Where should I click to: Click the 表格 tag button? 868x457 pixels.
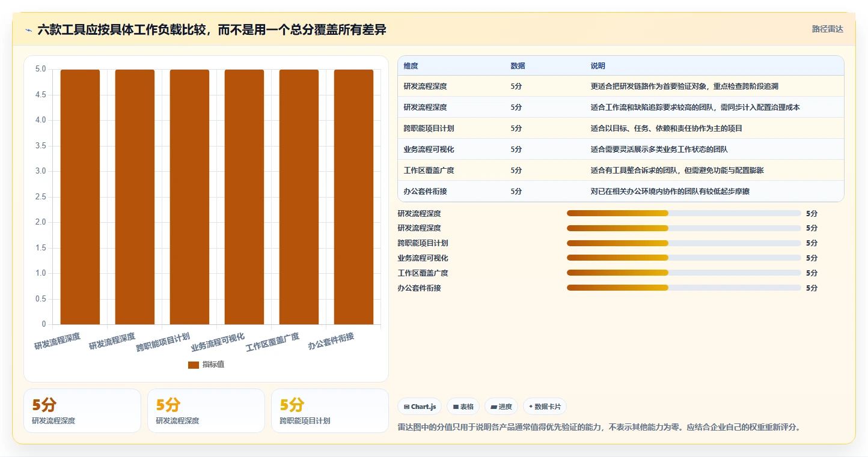pos(463,407)
